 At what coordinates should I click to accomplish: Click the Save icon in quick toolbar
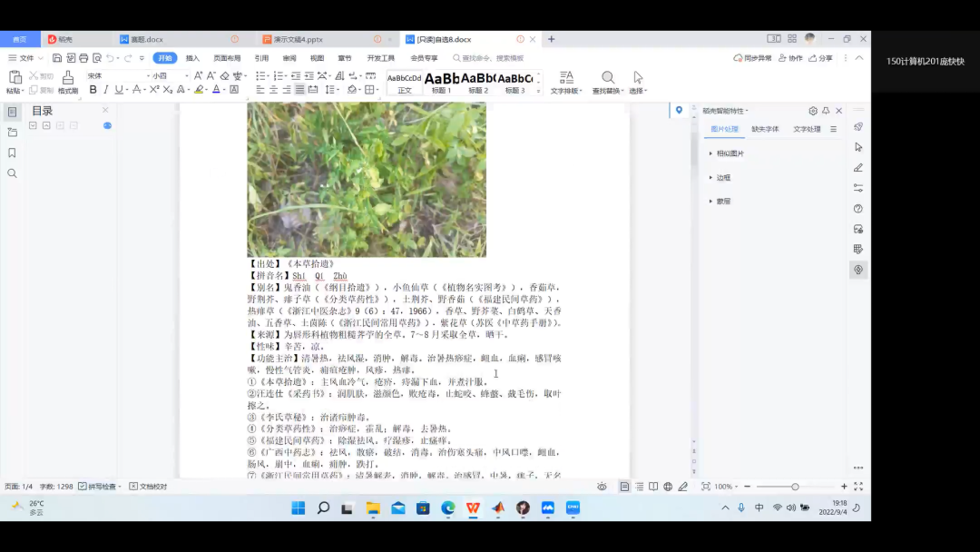[x=57, y=58]
